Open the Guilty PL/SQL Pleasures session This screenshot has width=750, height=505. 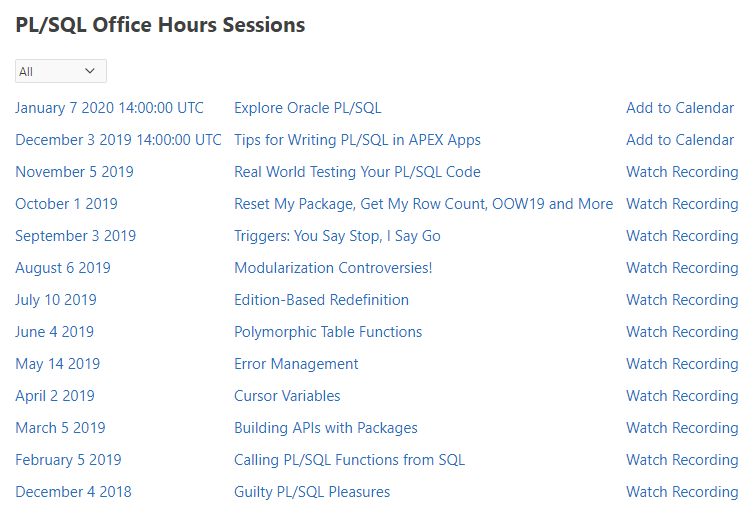point(312,492)
